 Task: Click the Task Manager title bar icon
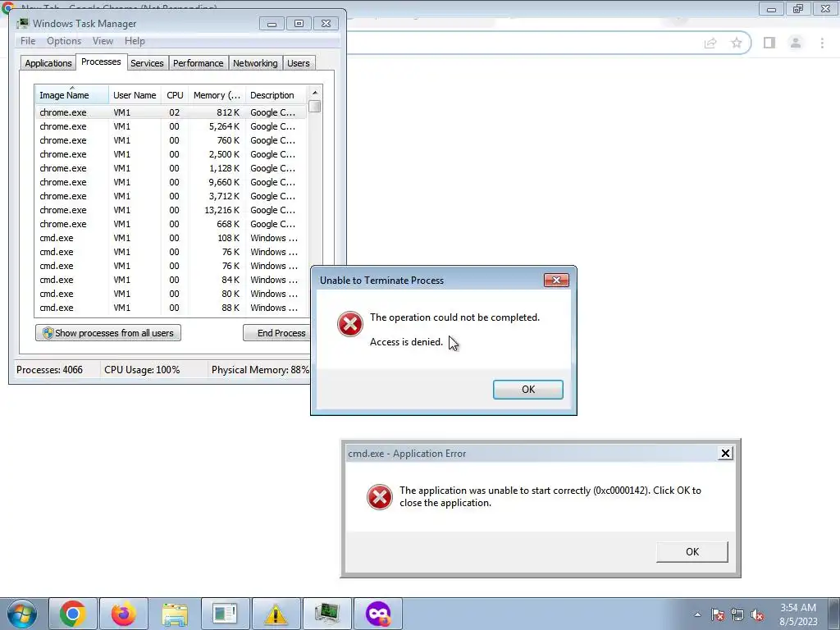[22, 24]
